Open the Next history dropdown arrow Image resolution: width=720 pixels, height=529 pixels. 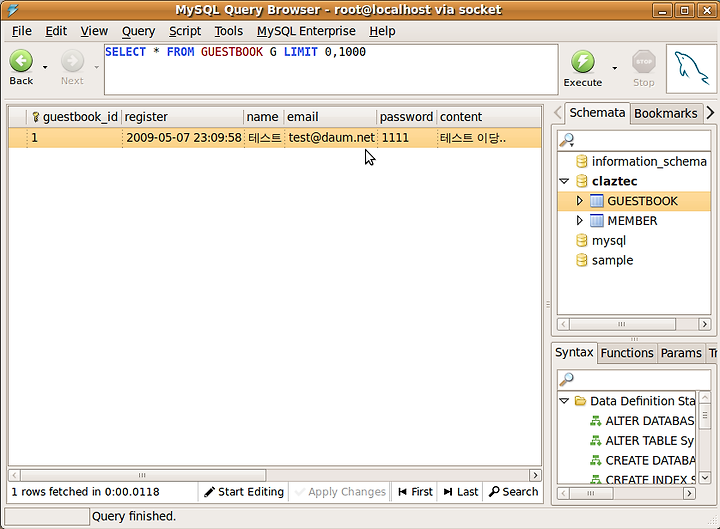click(96, 67)
